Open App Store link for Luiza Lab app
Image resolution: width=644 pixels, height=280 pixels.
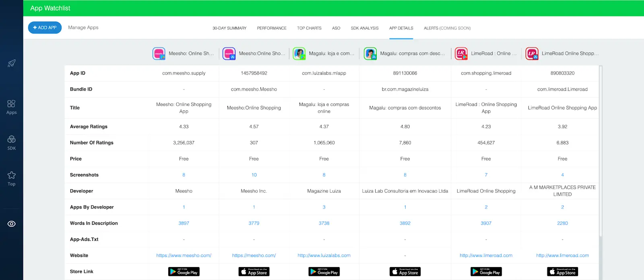click(405, 272)
